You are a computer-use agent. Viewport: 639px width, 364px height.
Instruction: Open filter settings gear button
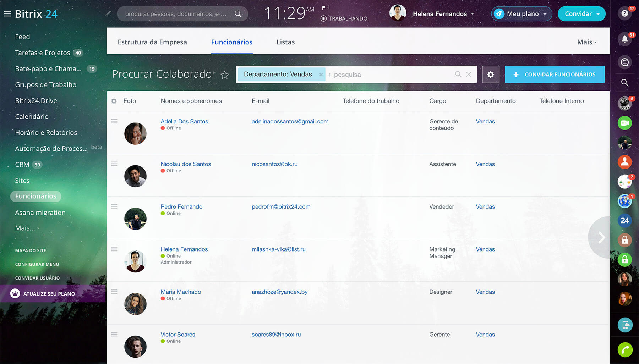491,75
